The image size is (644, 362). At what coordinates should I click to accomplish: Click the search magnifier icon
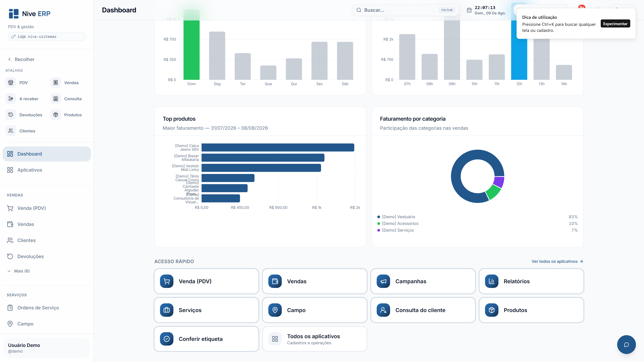click(359, 10)
